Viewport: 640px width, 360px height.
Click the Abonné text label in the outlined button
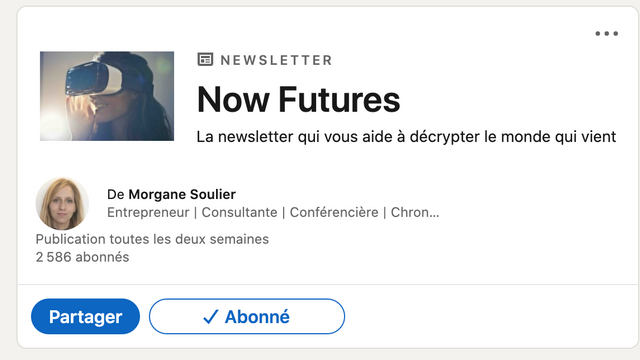tap(257, 317)
